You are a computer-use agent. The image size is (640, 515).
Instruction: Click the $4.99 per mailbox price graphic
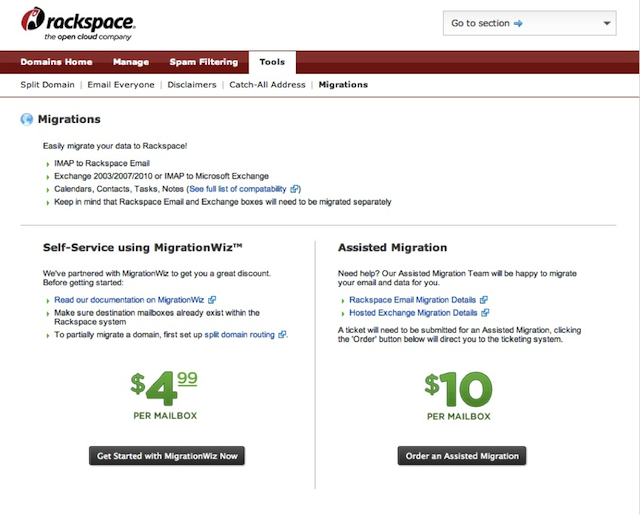(164, 395)
